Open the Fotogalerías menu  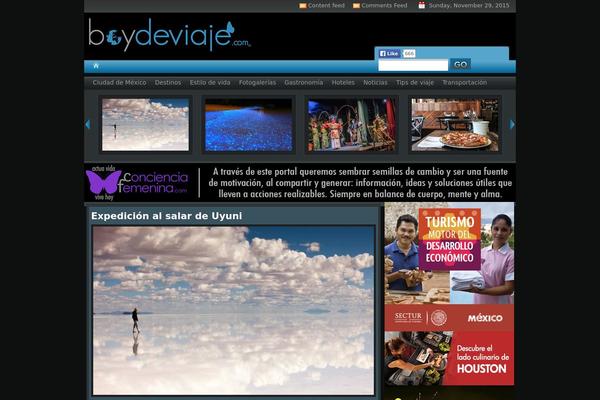point(257,83)
